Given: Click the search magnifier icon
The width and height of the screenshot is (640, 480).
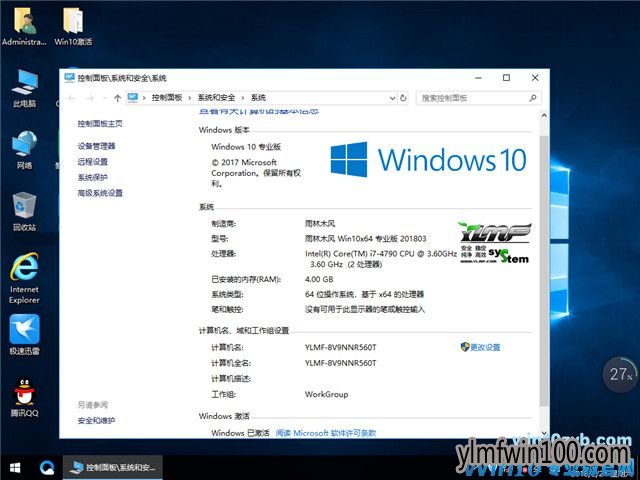Looking at the screenshot, I should click(533, 98).
